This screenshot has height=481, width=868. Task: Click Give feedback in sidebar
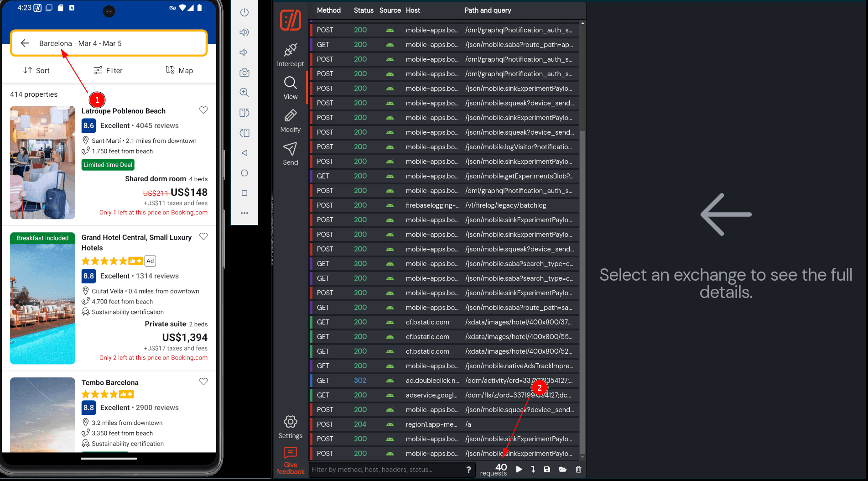290,461
